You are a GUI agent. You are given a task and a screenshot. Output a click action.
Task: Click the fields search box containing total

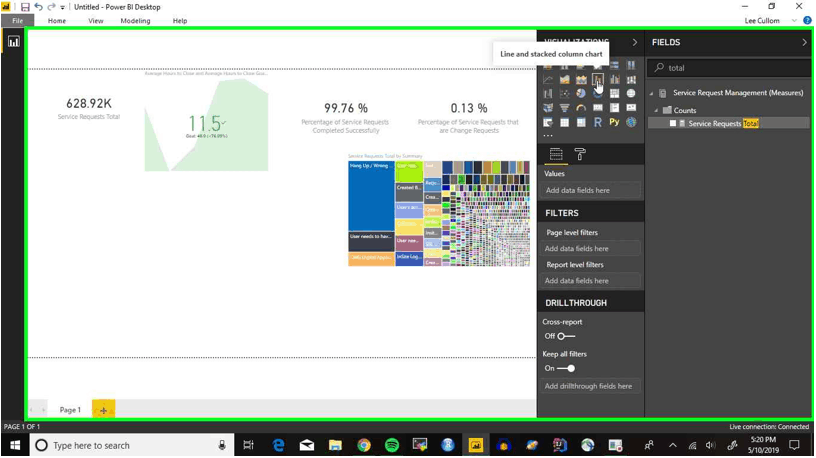[729, 68]
